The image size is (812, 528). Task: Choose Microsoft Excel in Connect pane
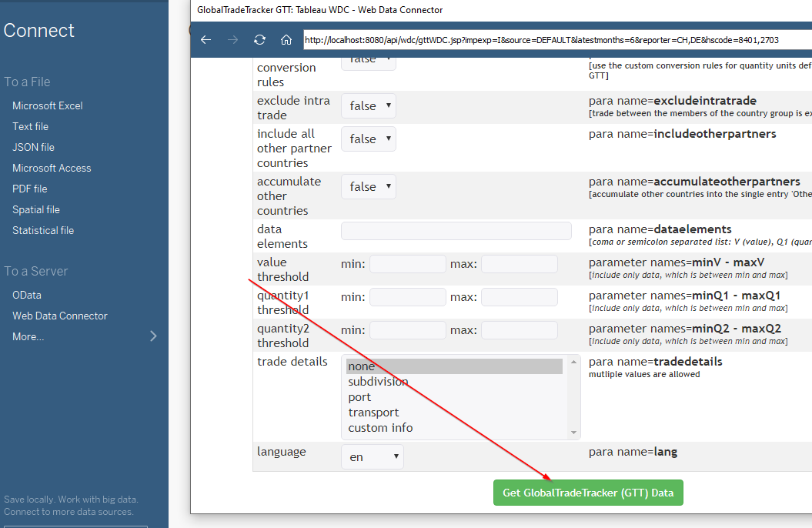[48, 105]
